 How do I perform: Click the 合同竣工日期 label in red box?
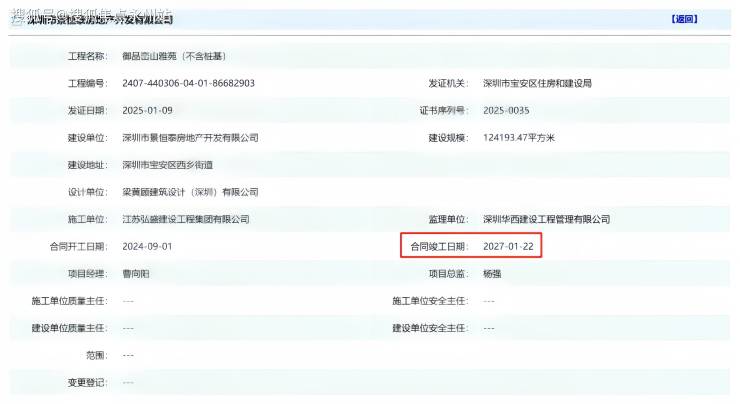tap(439, 246)
